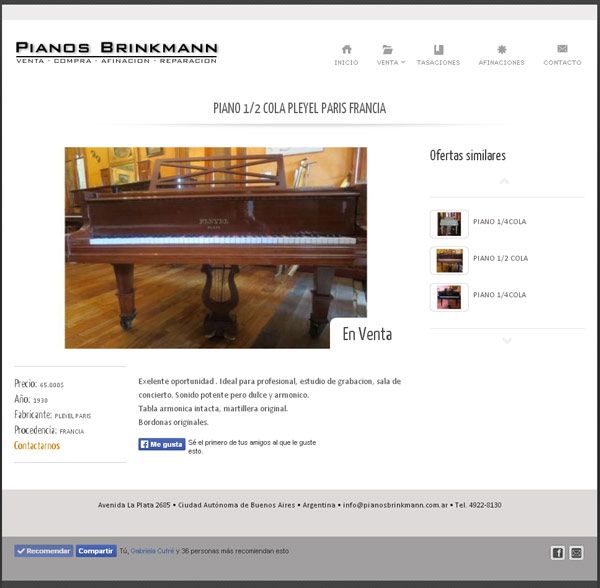Click the Tasaciones icon
The width and height of the screenshot is (600, 588).
tap(439, 49)
